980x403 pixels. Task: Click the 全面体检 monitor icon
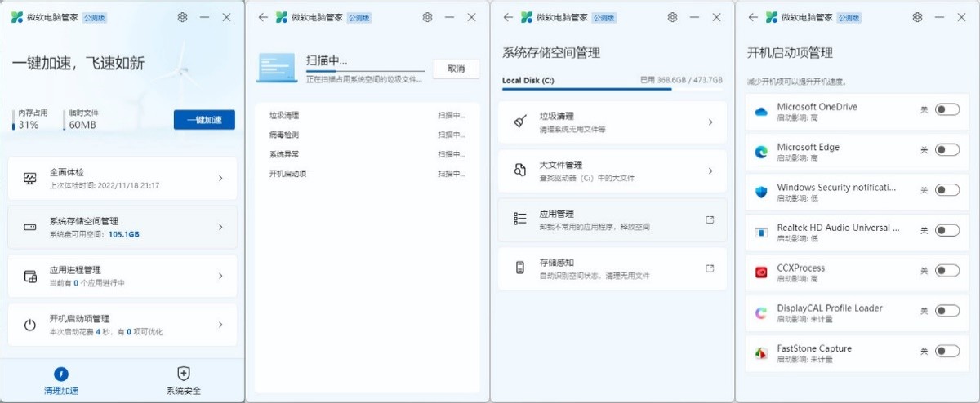[x=30, y=179]
